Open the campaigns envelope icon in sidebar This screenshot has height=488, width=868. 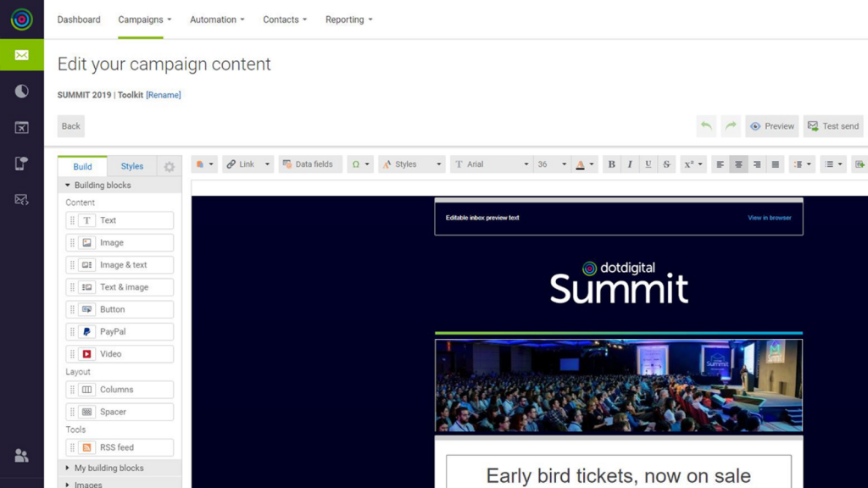click(x=21, y=54)
